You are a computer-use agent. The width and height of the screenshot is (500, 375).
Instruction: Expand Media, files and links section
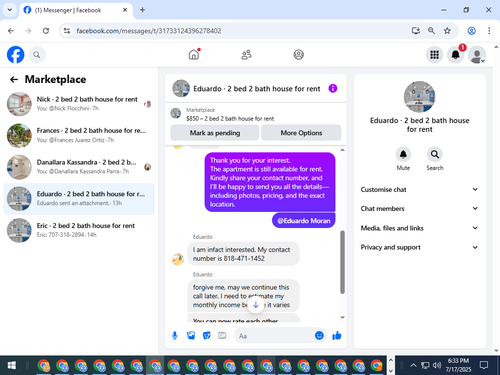point(419,228)
